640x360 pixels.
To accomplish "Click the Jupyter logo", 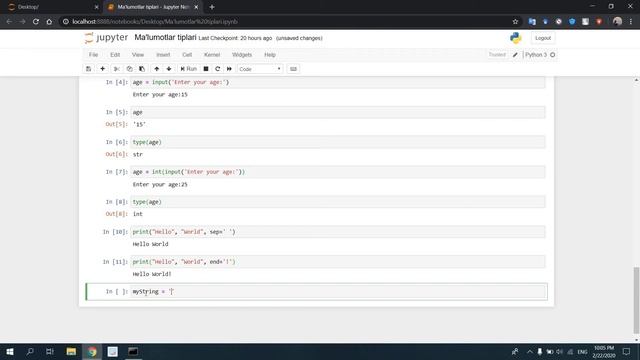I will coord(107,38).
